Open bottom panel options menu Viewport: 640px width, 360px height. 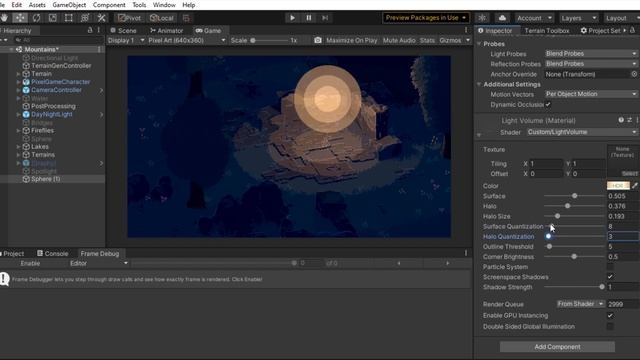point(466,253)
